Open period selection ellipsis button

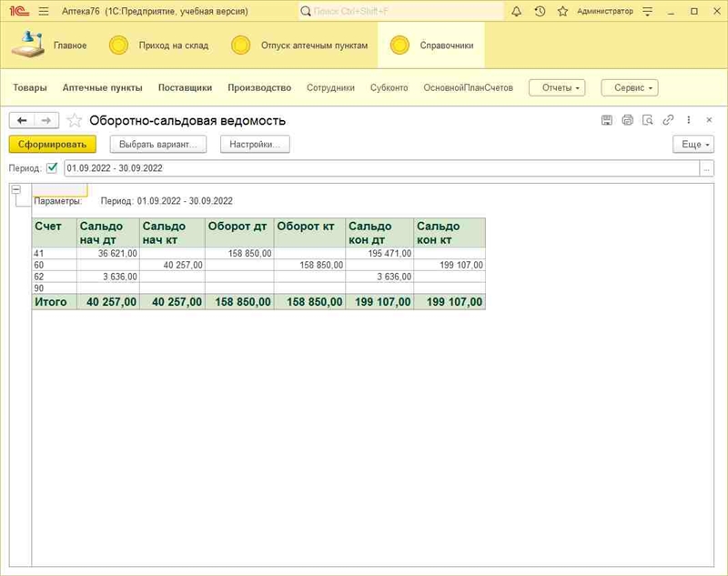point(707,168)
